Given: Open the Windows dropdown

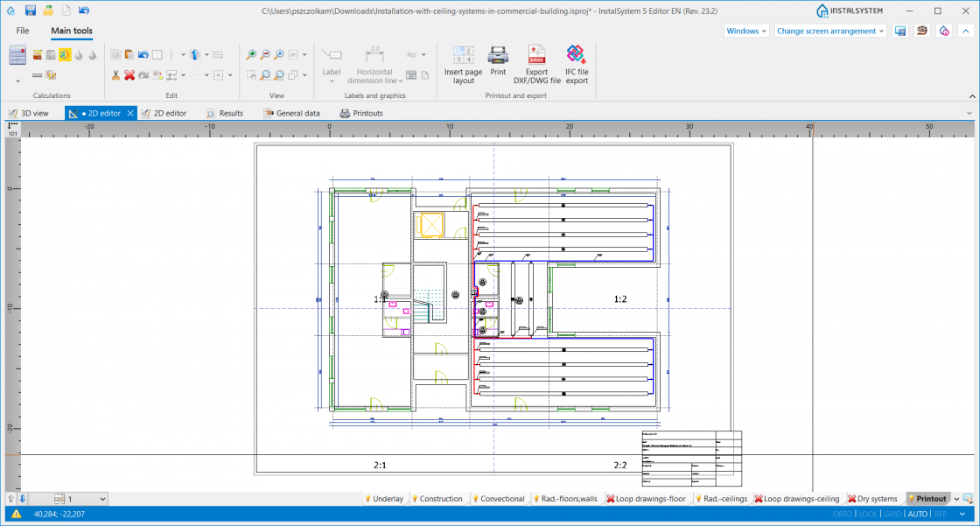Looking at the screenshot, I should [746, 31].
